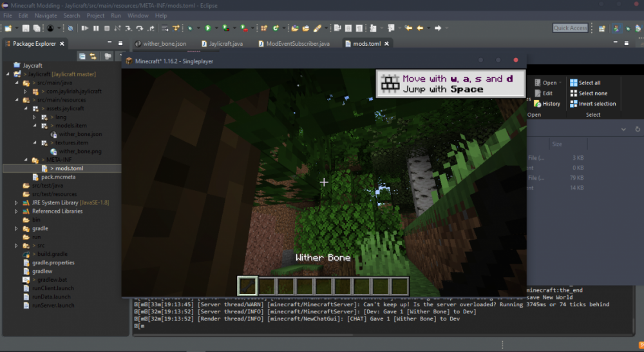Click the Save All toolbar icon

click(37, 28)
